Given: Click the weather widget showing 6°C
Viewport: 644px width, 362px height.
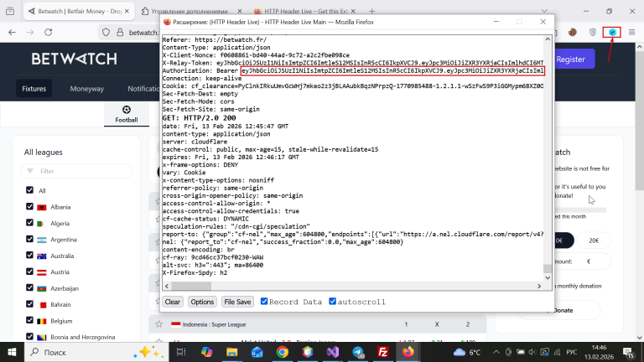Looking at the screenshot, I should [467, 352].
